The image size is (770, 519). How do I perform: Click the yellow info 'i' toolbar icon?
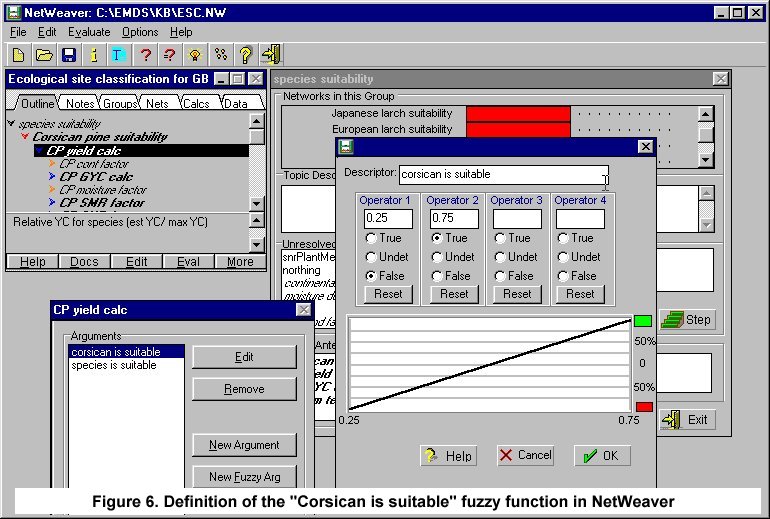[94, 55]
